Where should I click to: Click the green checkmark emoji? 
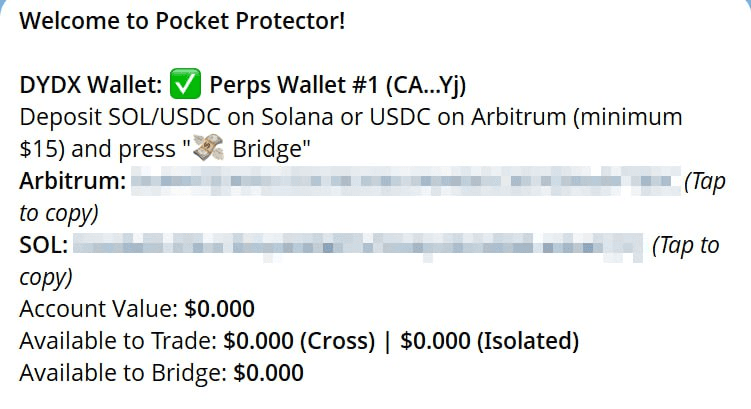coord(185,85)
